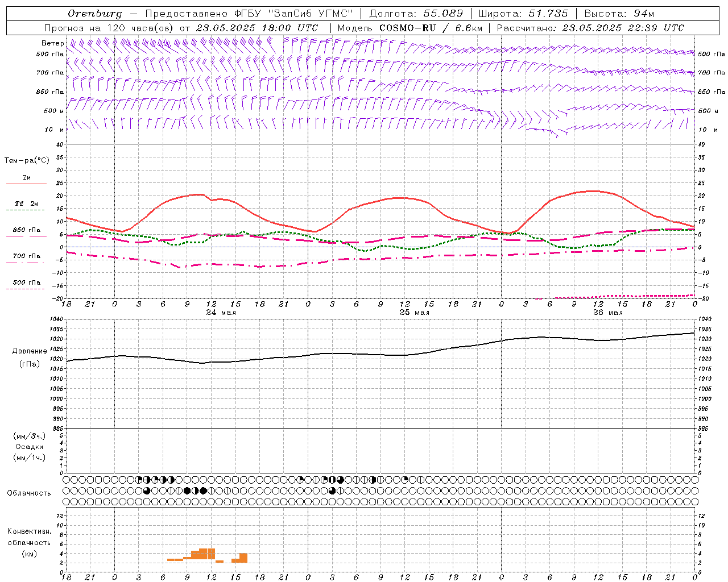Click the "850 гПа" temperature legend entry
Image resolution: width=728 pixels, height=582 pixels.
27,230
